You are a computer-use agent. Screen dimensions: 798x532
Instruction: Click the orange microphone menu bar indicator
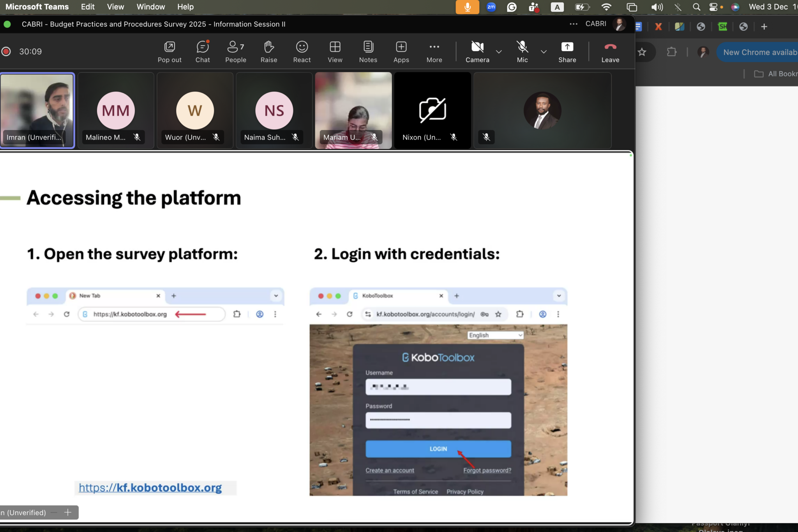468,7
